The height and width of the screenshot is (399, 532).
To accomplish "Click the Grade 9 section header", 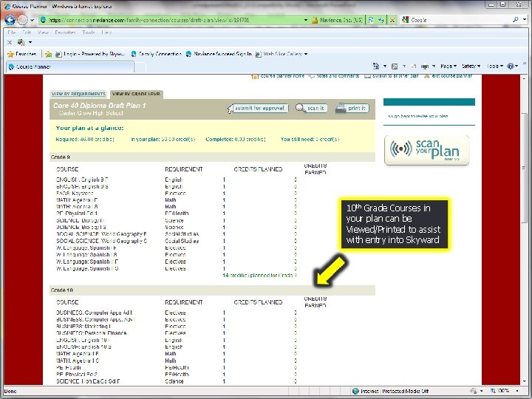I will pyautogui.click(x=212, y=157).
